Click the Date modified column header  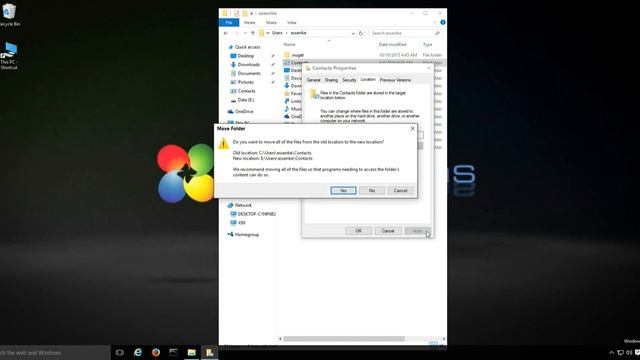tap(392, 44)
